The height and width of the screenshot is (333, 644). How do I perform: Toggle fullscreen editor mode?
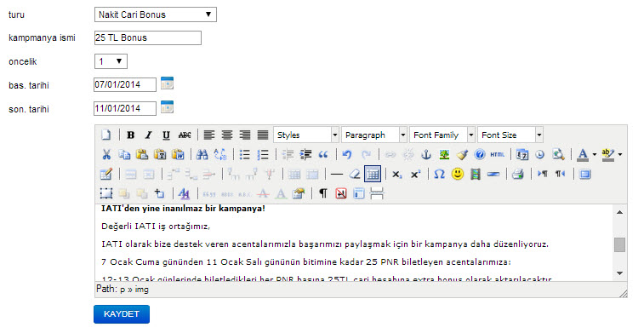tap(585, 175)
